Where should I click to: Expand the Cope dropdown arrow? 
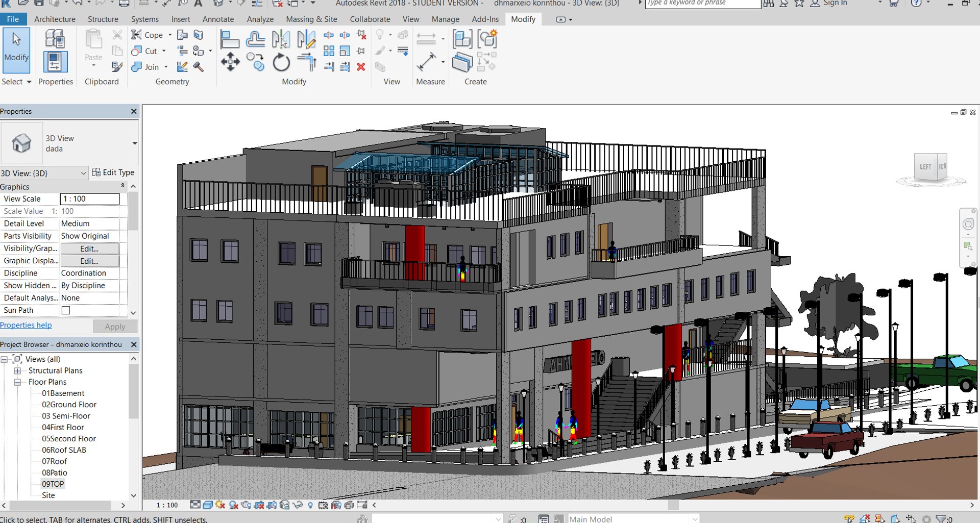[170, 35]
